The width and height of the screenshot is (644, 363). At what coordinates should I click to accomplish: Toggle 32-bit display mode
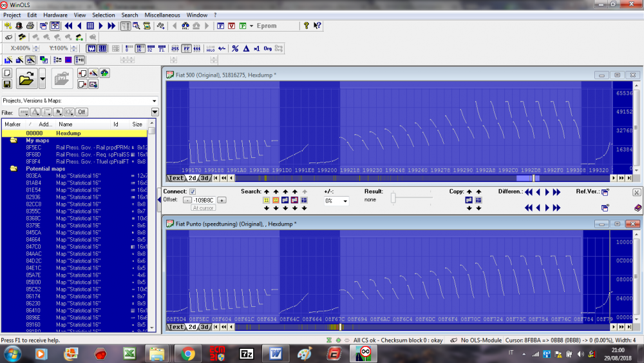click(x=151, y=48)
